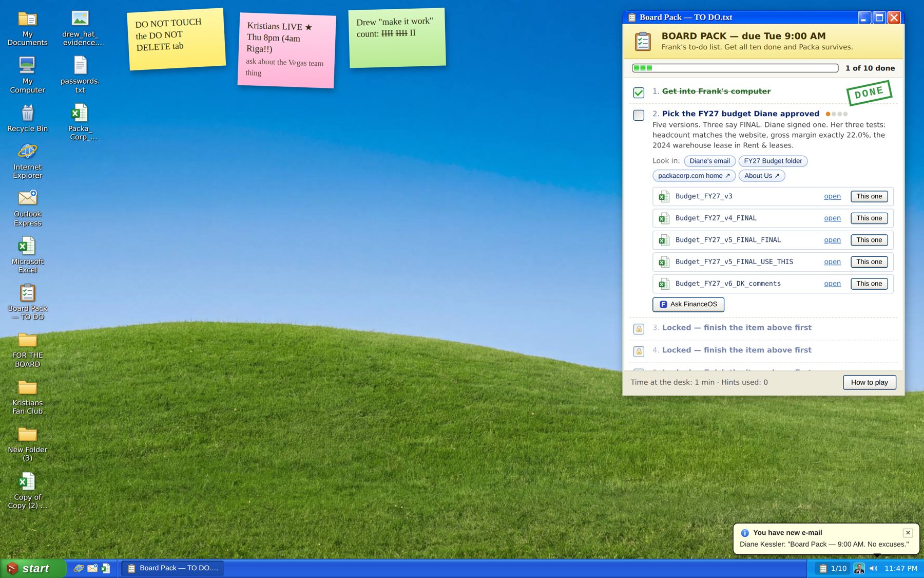Viewport: 924px width, 578px height.
Task: Click the user avatar tray icon
Action: pos(859,568)
